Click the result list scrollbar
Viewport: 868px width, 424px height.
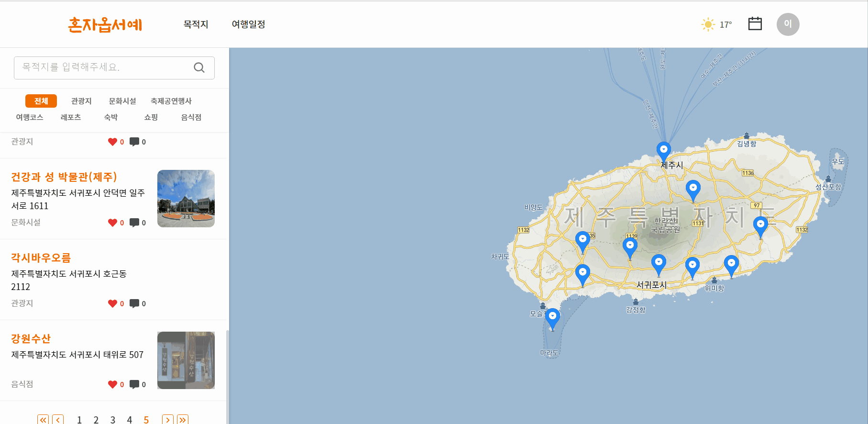(227, 377)
